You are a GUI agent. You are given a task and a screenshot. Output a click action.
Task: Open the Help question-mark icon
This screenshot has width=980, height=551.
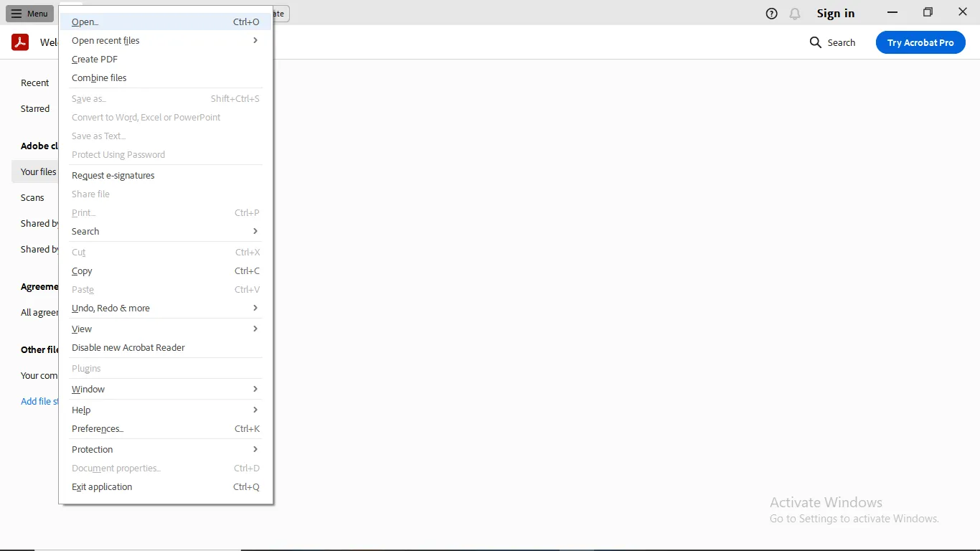pyautogui.click(x=771, y=13)
